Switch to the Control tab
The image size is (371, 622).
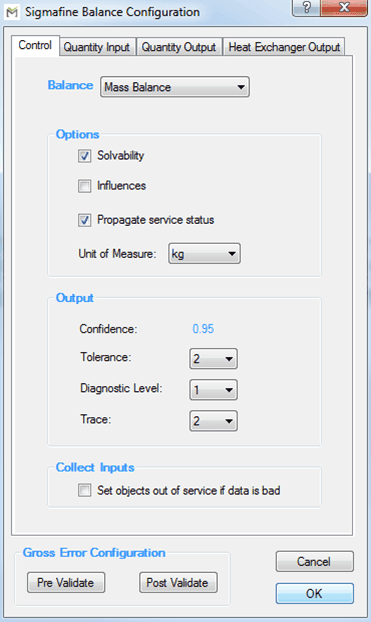(35, 46)
